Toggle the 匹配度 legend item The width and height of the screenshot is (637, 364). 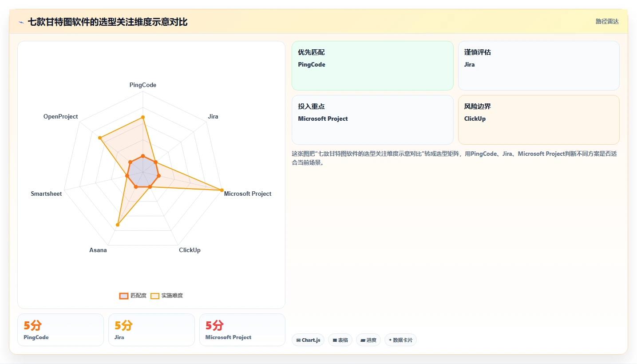pyautogui.click(x=133, y=296)
